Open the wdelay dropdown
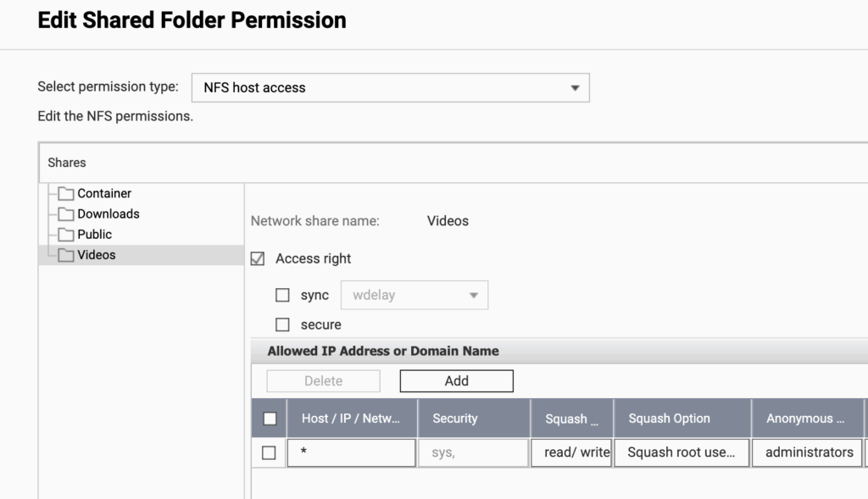Image resolution: width=868 pixels, height=499 pixels. 415,296
